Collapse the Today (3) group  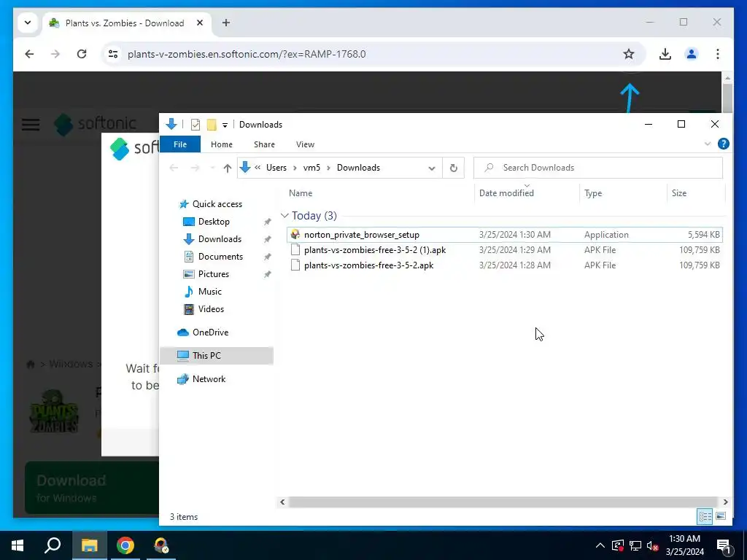[285, 216]
